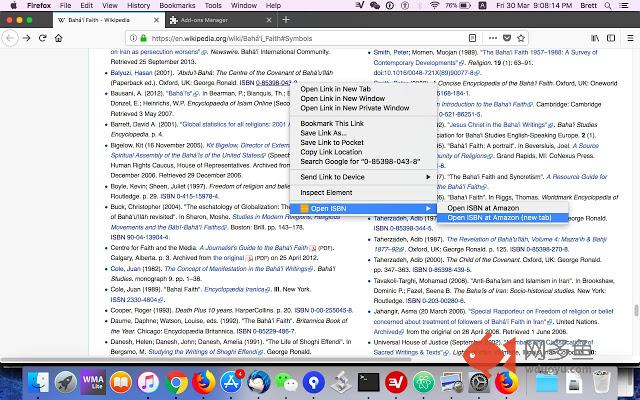Open ISBN 0-85229-486-7 link
Viewport: 640px width, 400px height.
266,331
